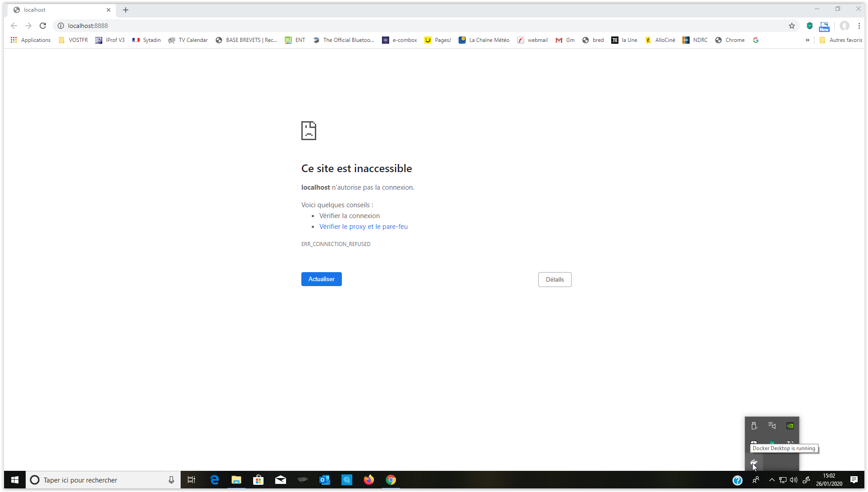The width and height of the screenshot is (868, 492).
Task: Open the Autres favoris folder
Action: click(841, 40)
